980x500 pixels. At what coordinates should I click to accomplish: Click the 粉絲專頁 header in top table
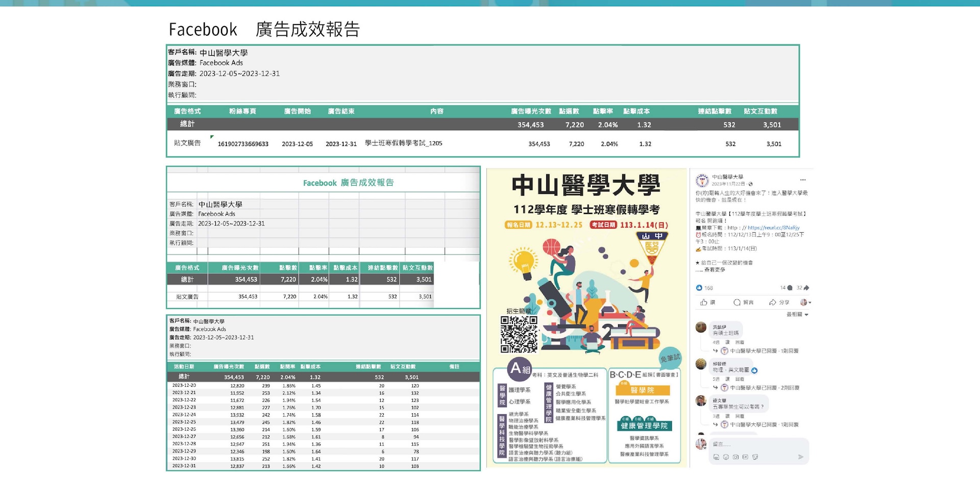242,111
